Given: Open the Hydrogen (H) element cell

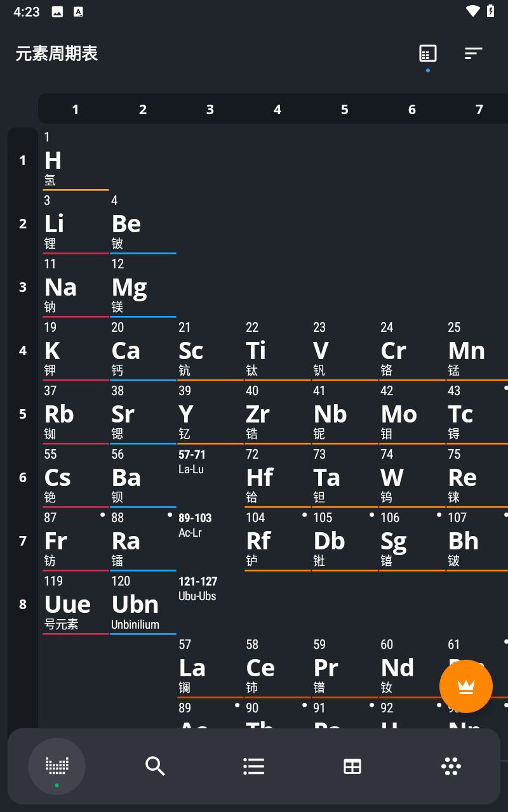Looking at the screenshot, I should tap(75, 160).
